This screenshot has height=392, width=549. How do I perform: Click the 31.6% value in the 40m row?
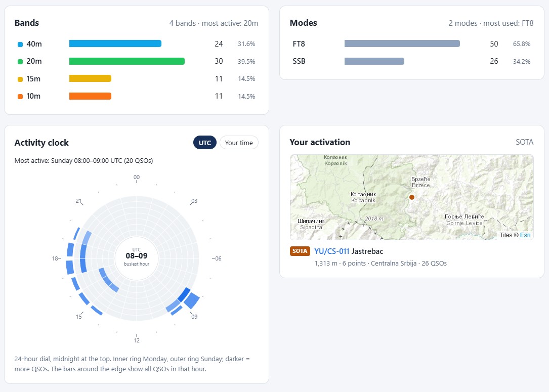[x=246, y=44]
